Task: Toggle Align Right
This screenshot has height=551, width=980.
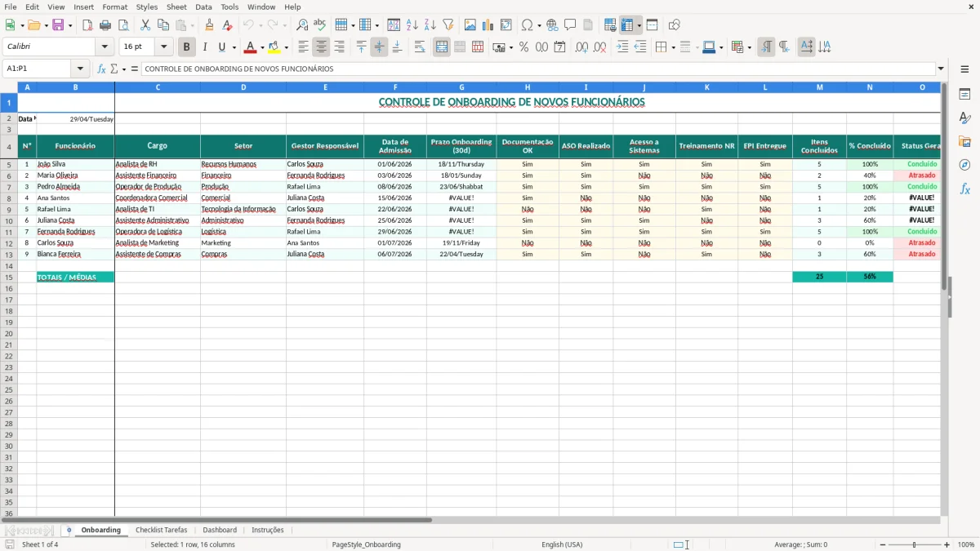Action: click(340, 47)
